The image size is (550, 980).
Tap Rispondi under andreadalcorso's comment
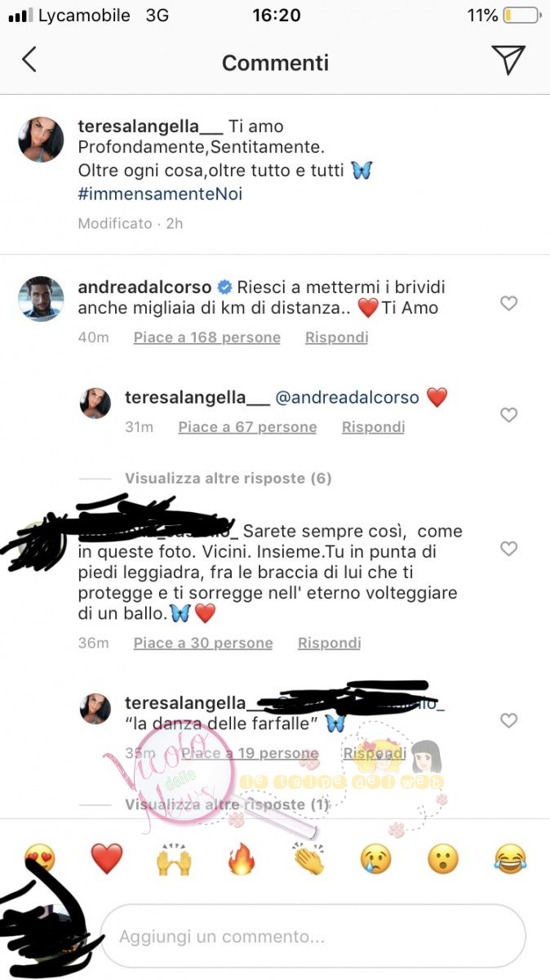coord(336,337)
